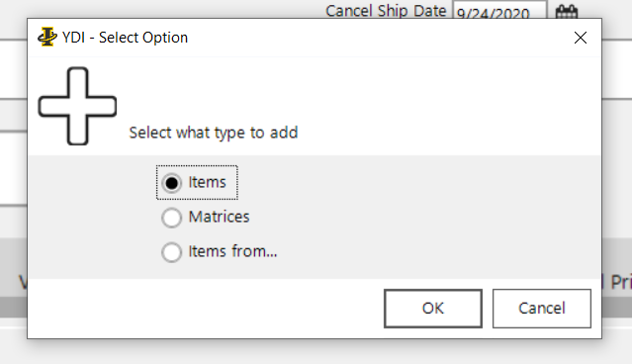Click the "YDI - Select Option" title bar text

(x=125, y=38)
